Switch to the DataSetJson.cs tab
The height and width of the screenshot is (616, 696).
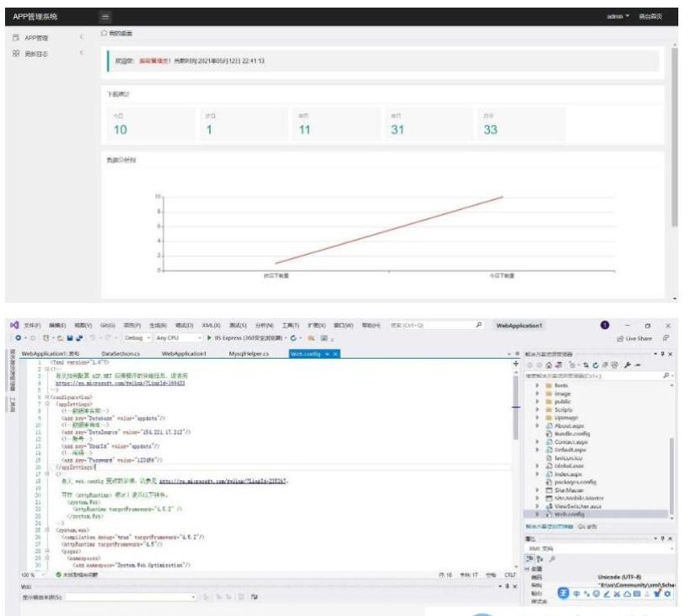[x=126, y=354]
